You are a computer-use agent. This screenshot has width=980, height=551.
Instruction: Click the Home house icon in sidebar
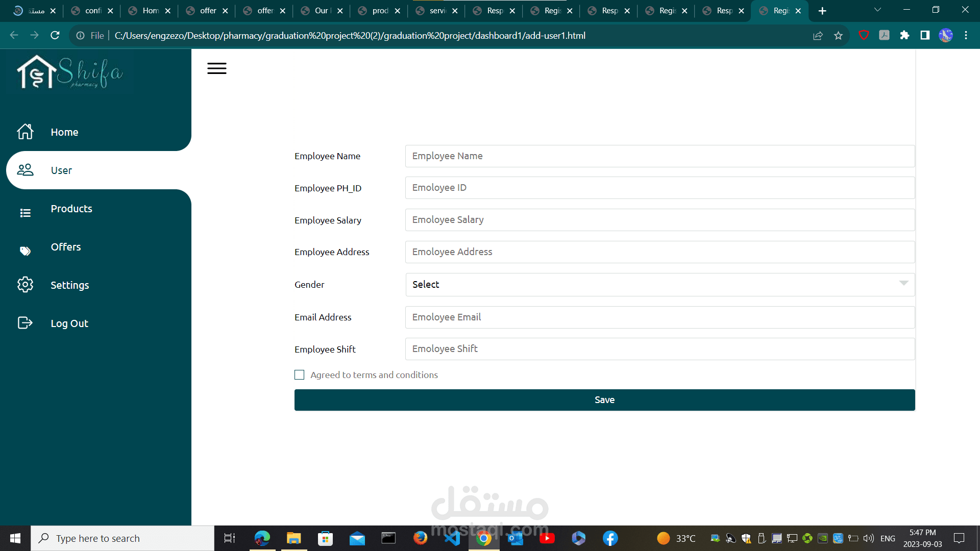pyautogui.click(x=25, y=132)
